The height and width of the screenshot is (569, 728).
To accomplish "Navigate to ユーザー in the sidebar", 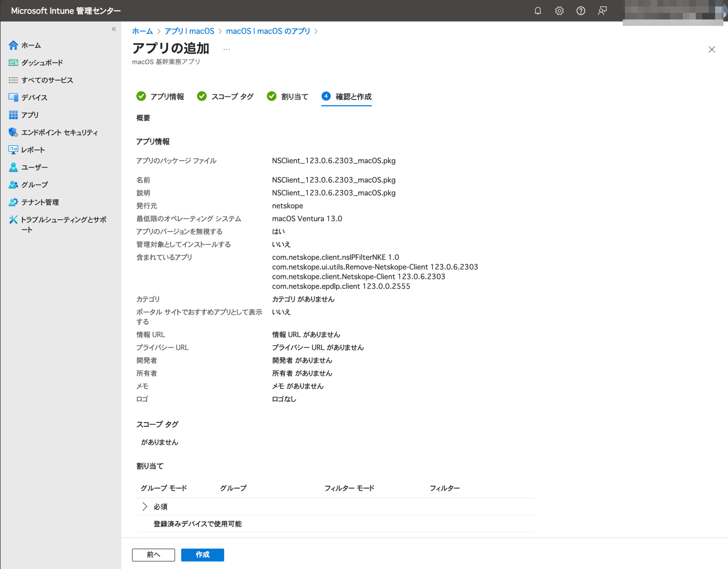I will tap(34, 167).
